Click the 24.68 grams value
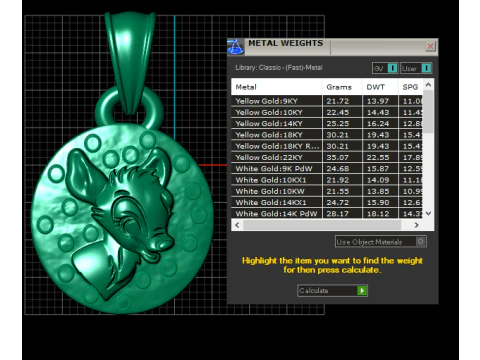 coord(338,169)
